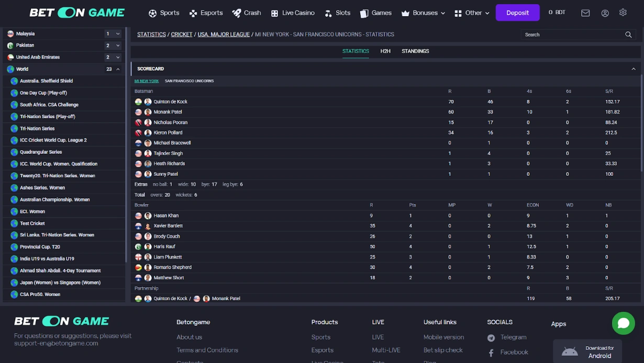Open the Bonuses dropdown menu
This screenshot has width=644, height=363.
coord(423,13)
